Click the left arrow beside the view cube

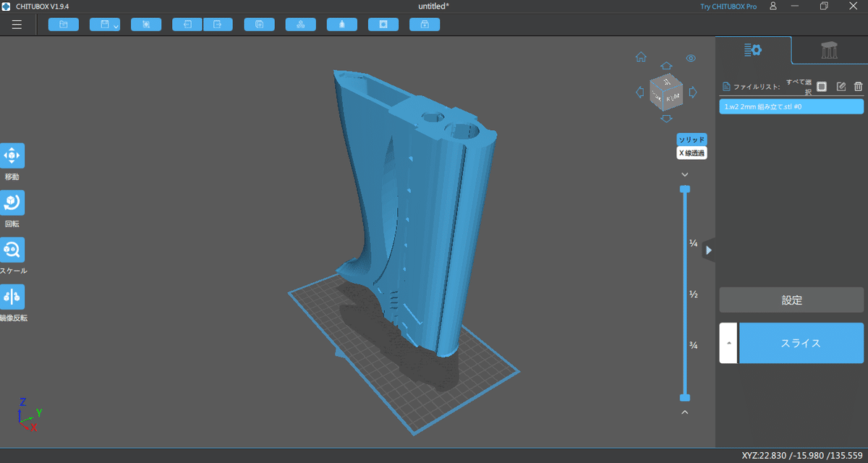(639, 92)
